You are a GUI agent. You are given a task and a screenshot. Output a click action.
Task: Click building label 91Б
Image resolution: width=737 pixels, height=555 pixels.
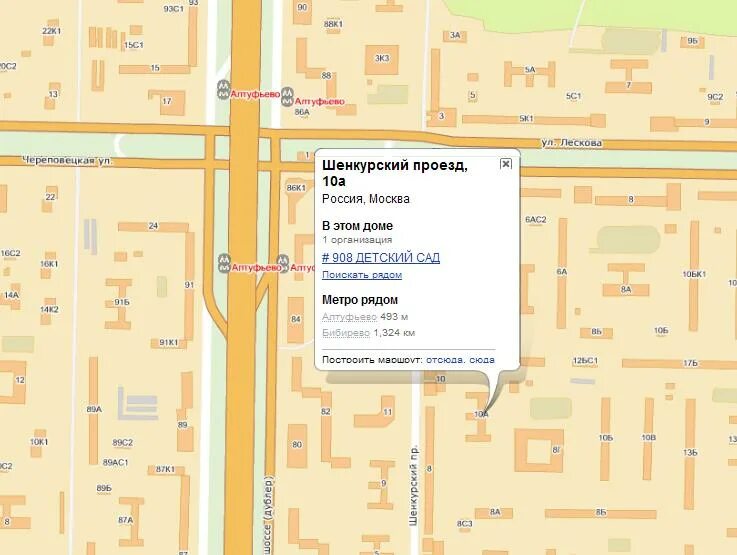point(122,302)
